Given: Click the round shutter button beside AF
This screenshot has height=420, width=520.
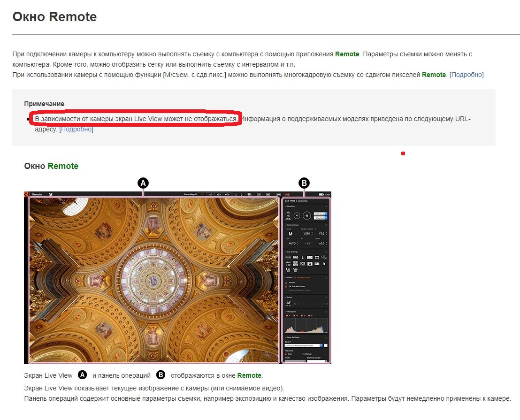Looking at the screenshot, I should click(x=307, y=216).
